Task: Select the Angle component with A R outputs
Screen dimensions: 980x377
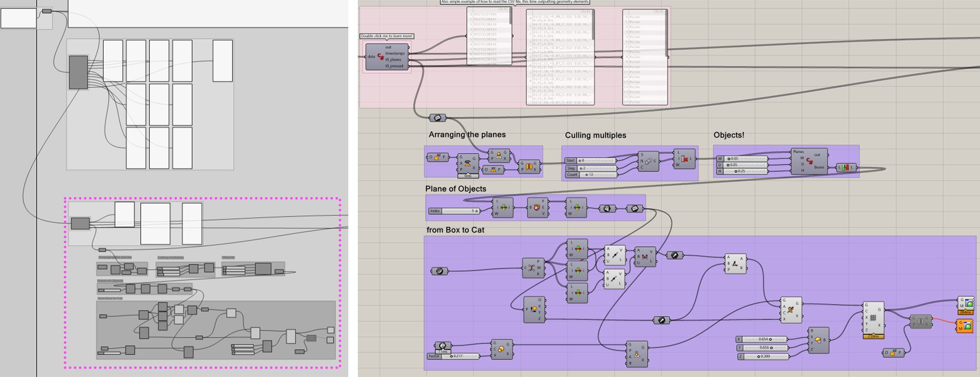Action: coord(735,264)
